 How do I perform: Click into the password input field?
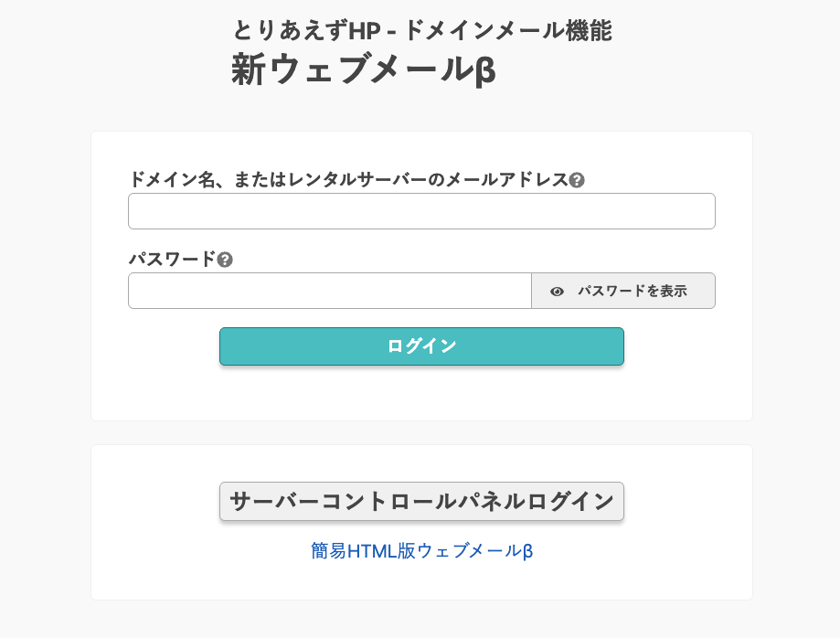tap(329, 292)
